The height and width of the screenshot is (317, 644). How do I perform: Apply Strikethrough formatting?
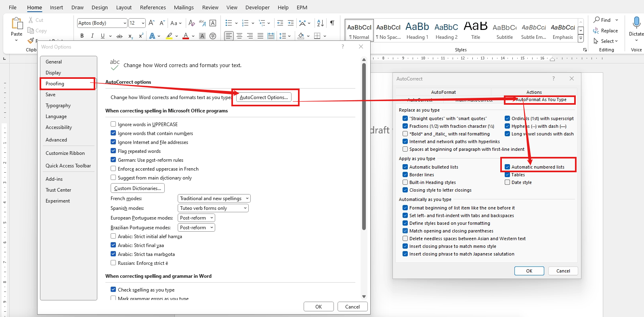pos(120,36)
